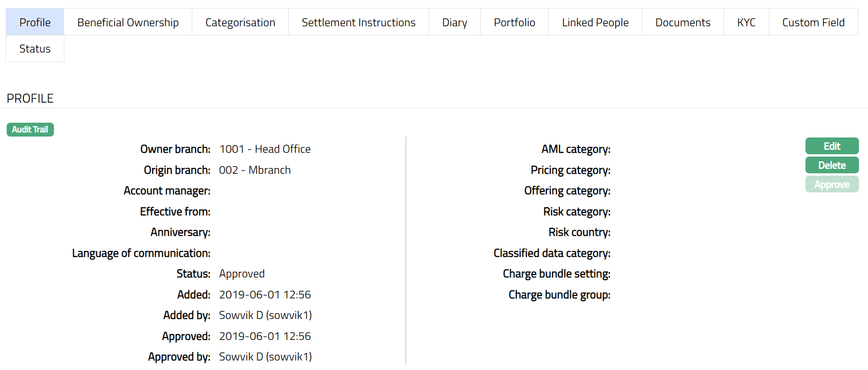Click the Delete button
Screen dimensions: 868x370
(832, 165)
